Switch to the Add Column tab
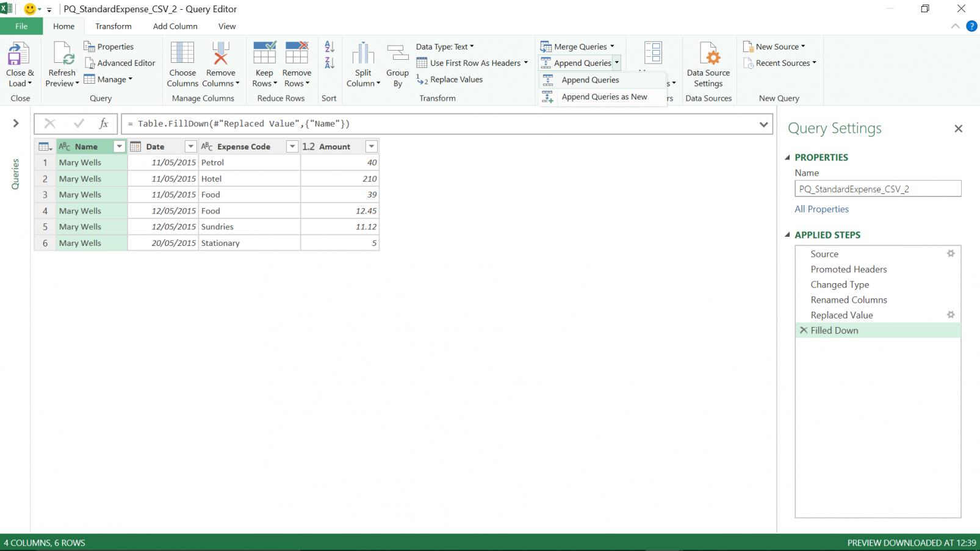The height and width of the screenshot is (551, 980). click(175, 26)
